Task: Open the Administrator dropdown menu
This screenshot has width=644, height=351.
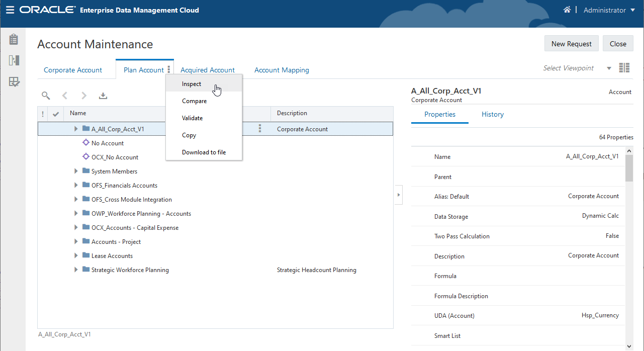Action: (x=608, y=10)
